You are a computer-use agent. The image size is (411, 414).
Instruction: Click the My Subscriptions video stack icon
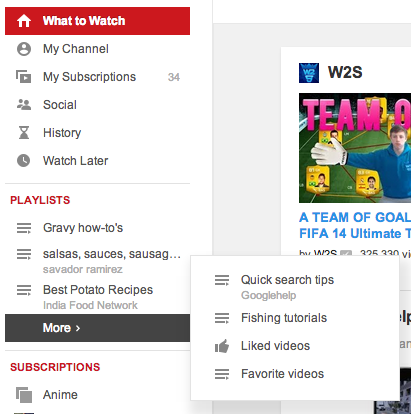pos(24,77)
